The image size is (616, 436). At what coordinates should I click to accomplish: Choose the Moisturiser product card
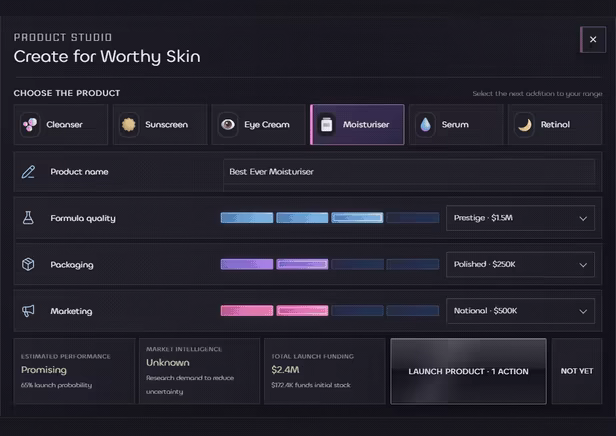[x=357, y=125]
